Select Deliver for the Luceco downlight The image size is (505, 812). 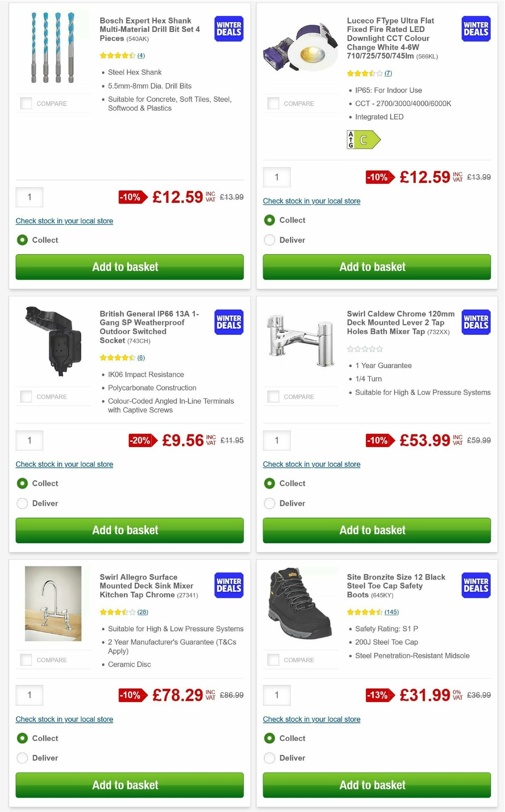click(x=269, y=240)
